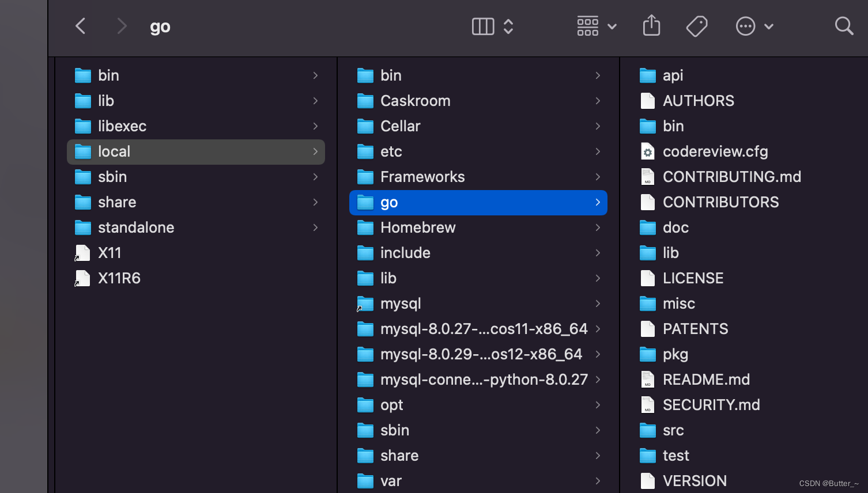868x493 pixels.
Task: Click the go window title text
Action: (x=160, y=27)
